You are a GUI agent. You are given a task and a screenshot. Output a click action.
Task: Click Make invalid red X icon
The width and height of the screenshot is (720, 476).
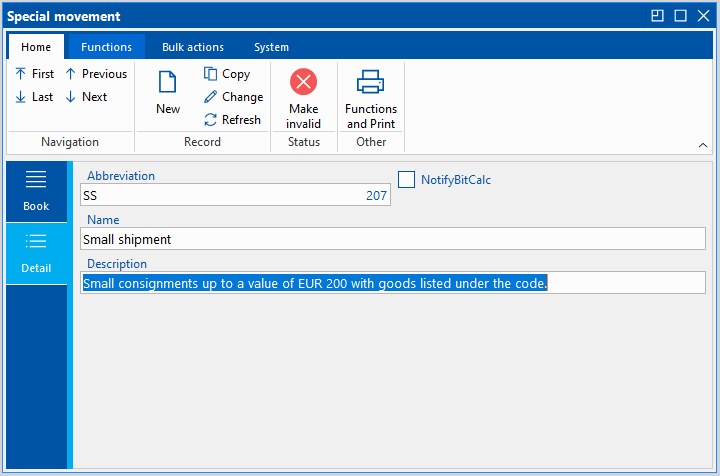point(304,82)
